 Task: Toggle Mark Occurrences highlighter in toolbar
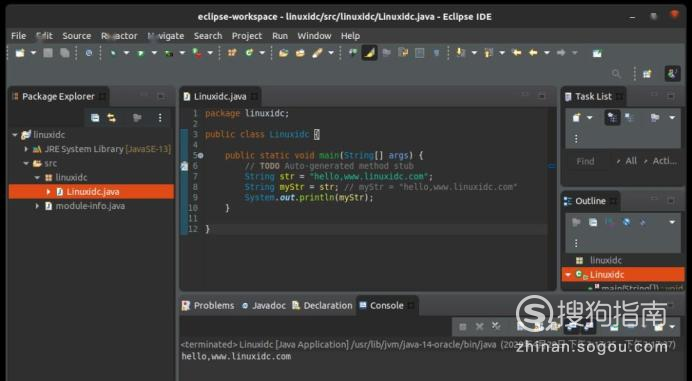pos(369,53)
